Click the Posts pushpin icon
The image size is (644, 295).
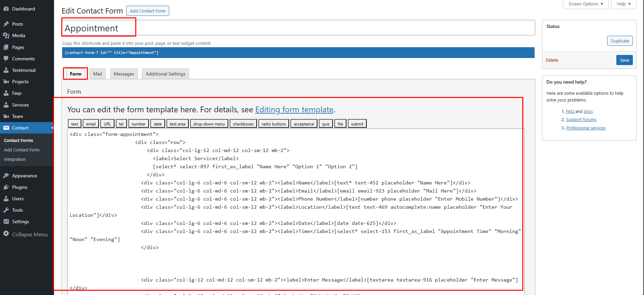(x=6, y=24)
